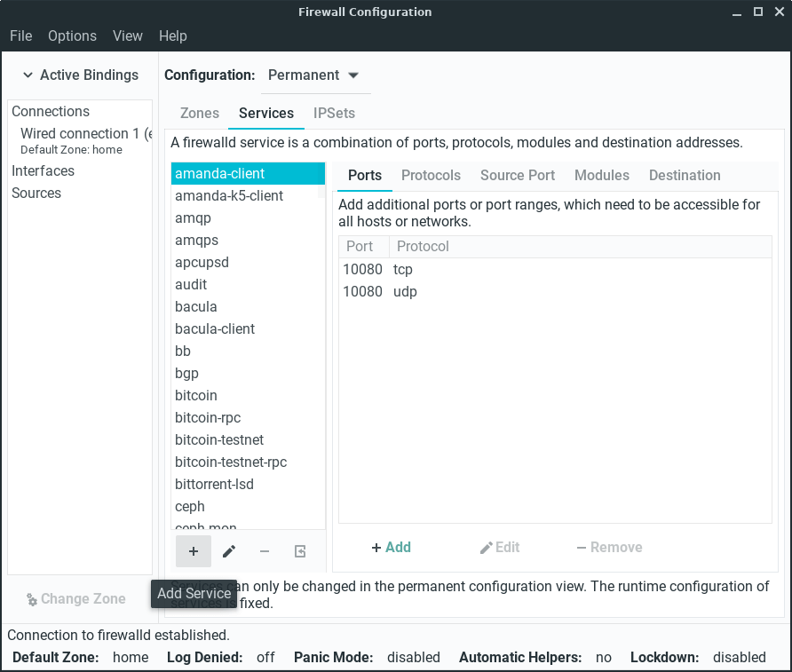Switch to the IPSets tab
Screen dimensions: 792x672
(x=334, y=114)
